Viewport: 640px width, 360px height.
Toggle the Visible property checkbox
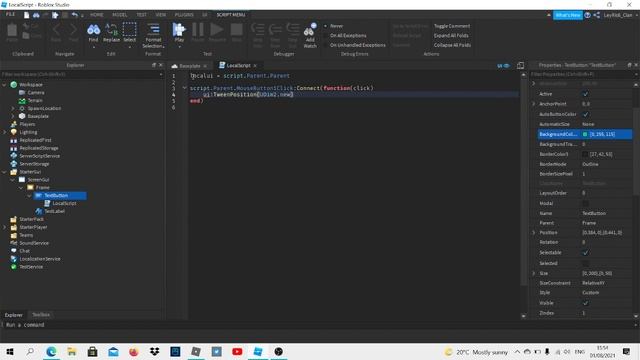(586, 303)
